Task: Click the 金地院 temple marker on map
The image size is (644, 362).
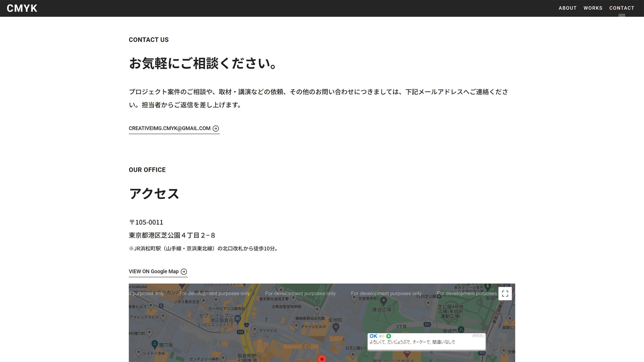Action: click(336, 327)
